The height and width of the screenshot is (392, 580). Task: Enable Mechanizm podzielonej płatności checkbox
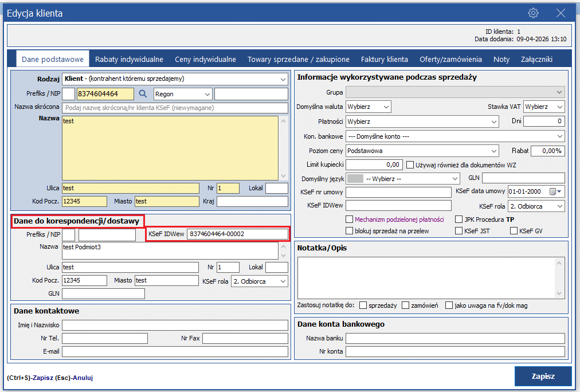click(350, 219)
